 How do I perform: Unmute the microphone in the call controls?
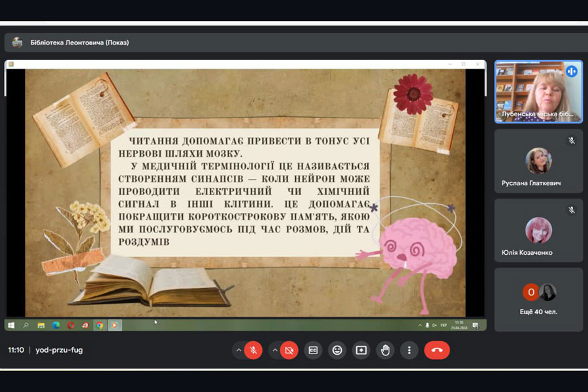[x=253, y=350]
